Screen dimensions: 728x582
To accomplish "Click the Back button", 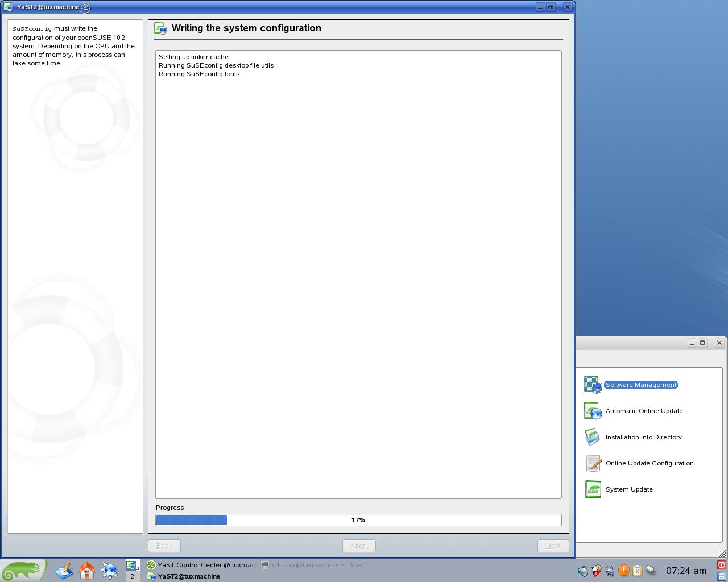I will [164, 546].
